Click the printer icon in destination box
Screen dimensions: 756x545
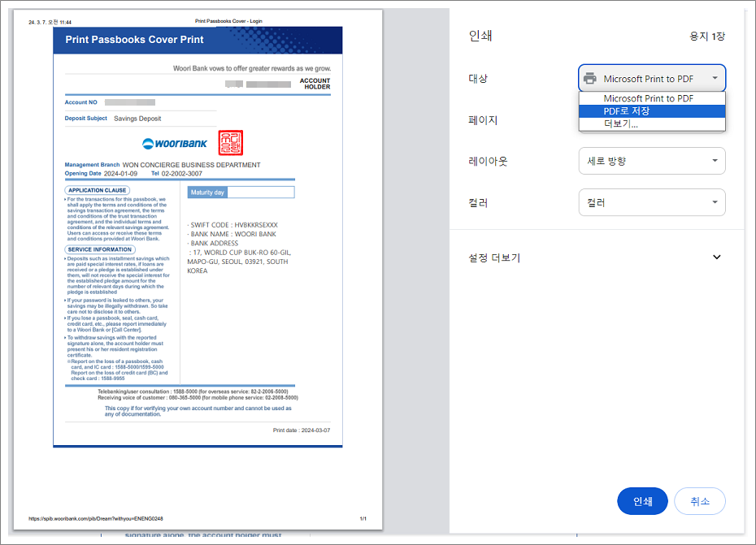coord(589,79)
